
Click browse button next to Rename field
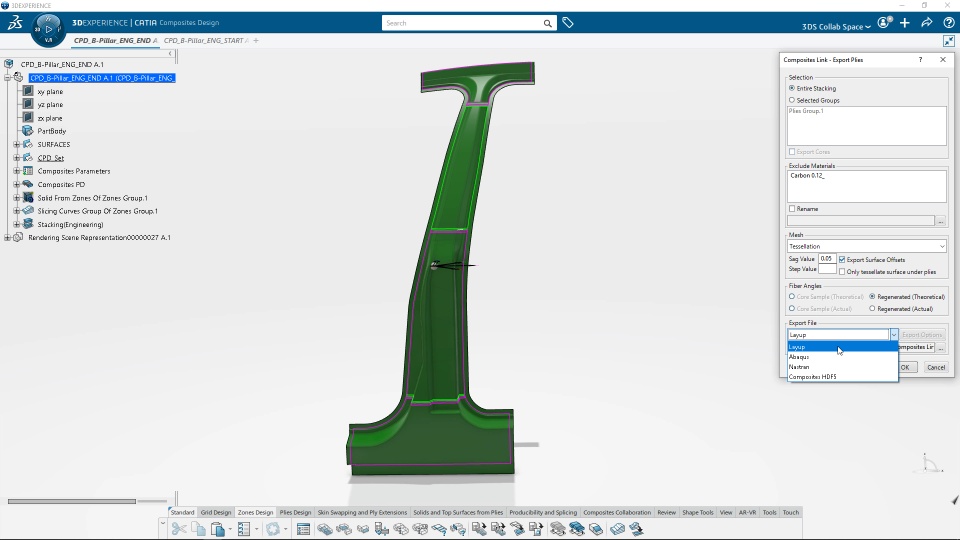coord(941,220)
